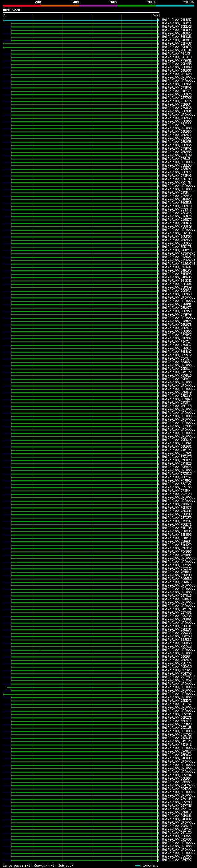Choose the UniRef100_B4M636 hit
This screenshot has width=197, height=868.
click(177, 277)
